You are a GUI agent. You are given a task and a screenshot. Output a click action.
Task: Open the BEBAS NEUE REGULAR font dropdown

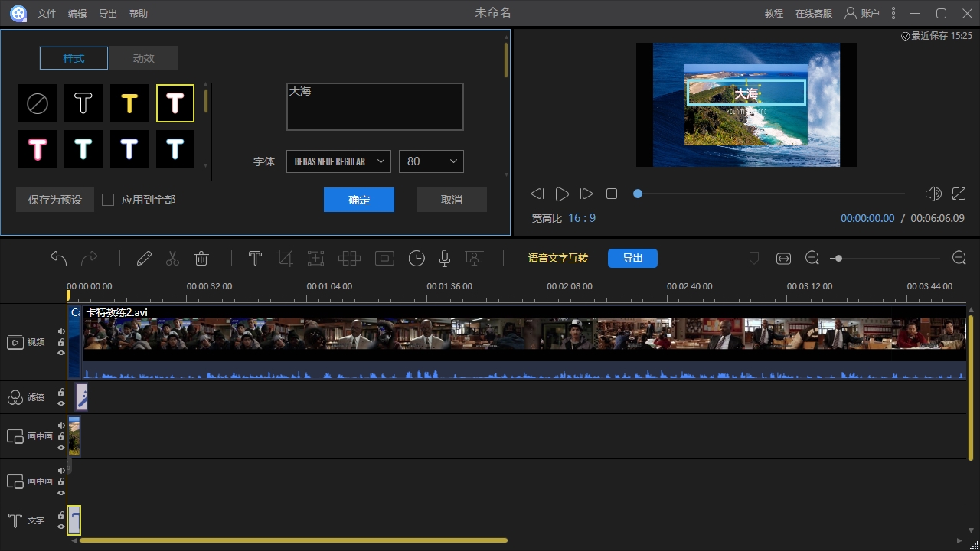[x=338, y=161]
